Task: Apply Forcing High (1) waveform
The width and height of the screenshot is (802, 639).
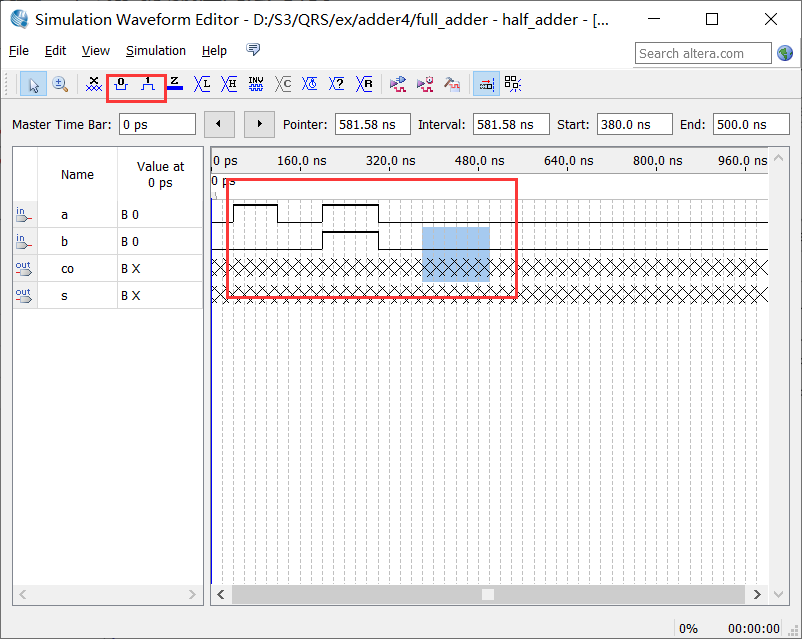Action: (x=148, y=84)
